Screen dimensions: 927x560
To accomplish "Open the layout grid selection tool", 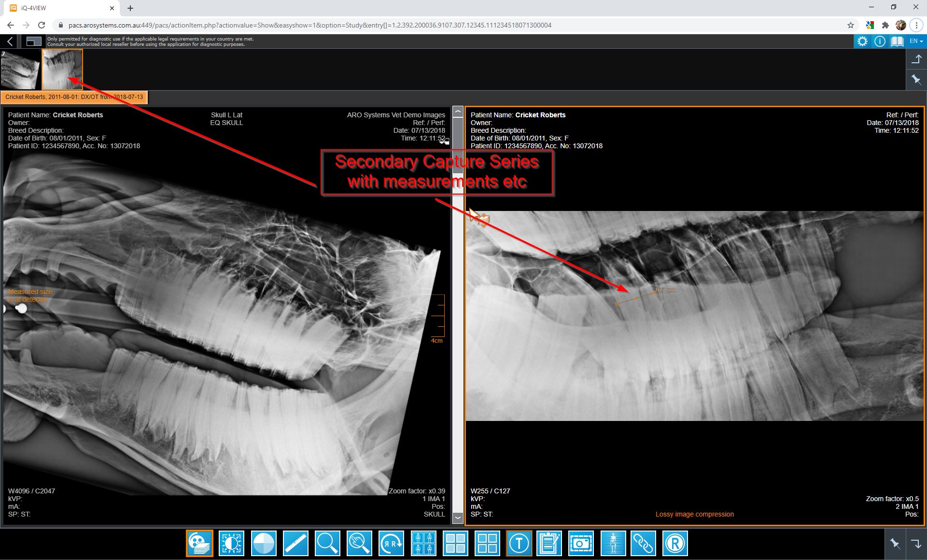I will (456, 543).
